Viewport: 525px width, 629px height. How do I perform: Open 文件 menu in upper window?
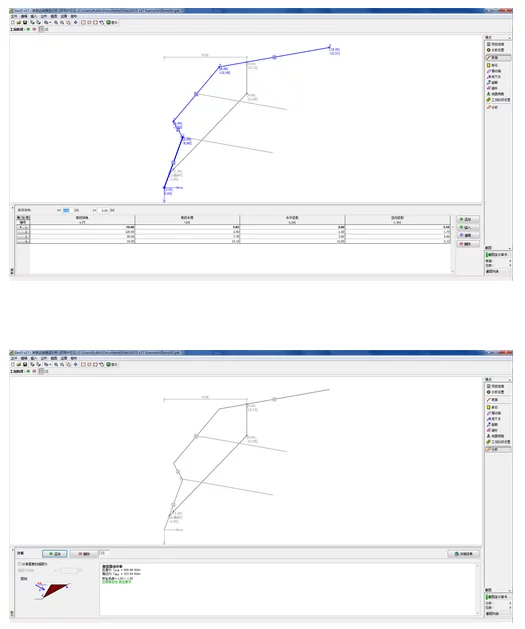[14, 16]
